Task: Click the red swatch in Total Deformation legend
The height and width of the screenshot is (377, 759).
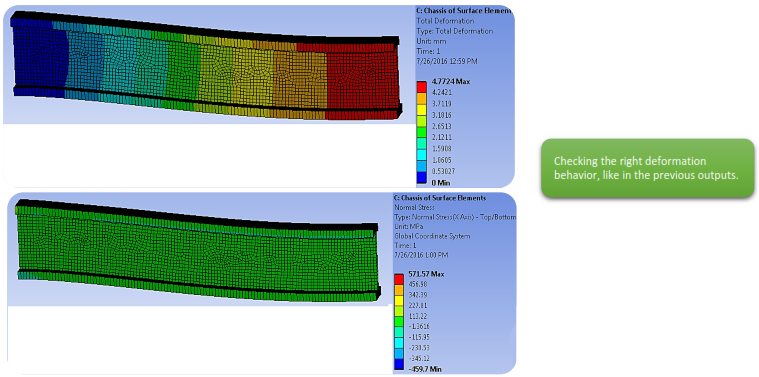Action: coord(421,87)
